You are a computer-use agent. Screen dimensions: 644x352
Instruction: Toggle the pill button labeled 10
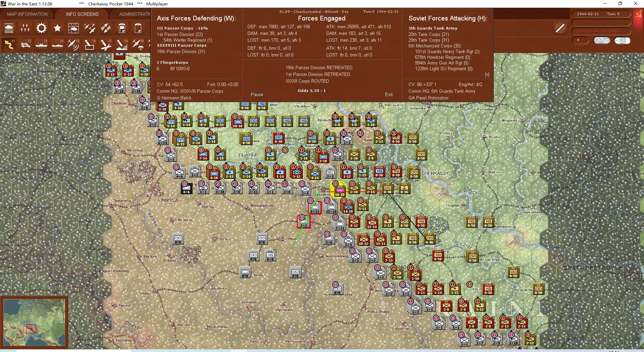622,41
